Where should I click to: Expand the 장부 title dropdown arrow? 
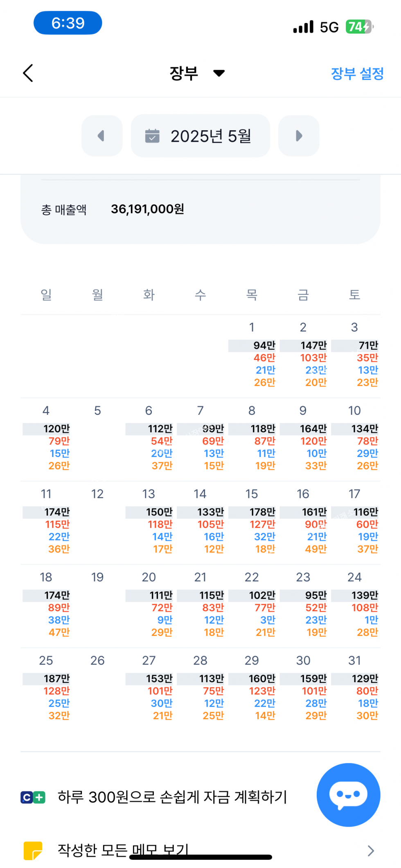(x=219, y=73)
